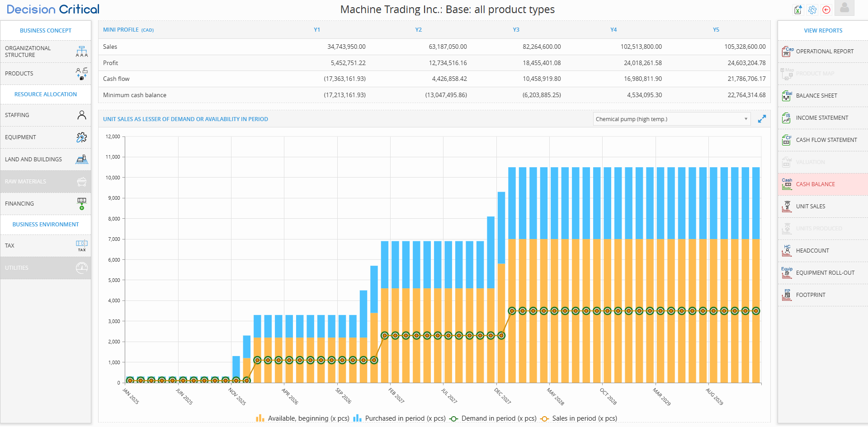
Task: Open the Unit Sales report
Action: click(x=810, y=206)
